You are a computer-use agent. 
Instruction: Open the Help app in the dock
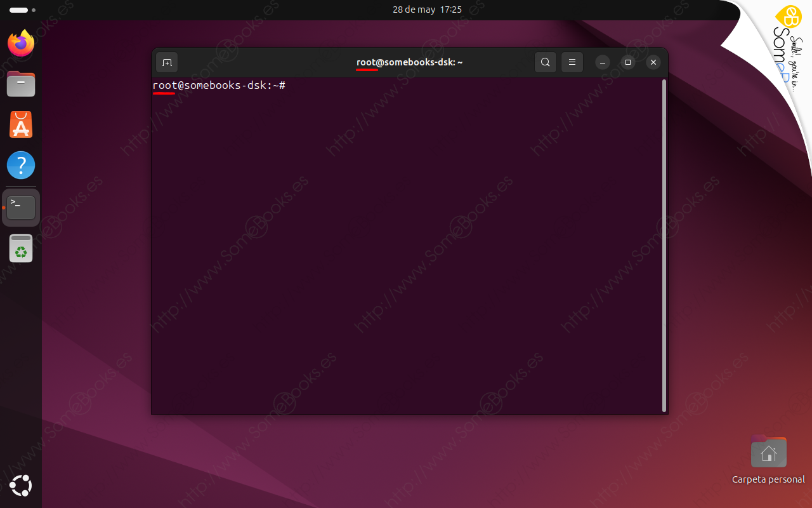click(x=20, y=165)
